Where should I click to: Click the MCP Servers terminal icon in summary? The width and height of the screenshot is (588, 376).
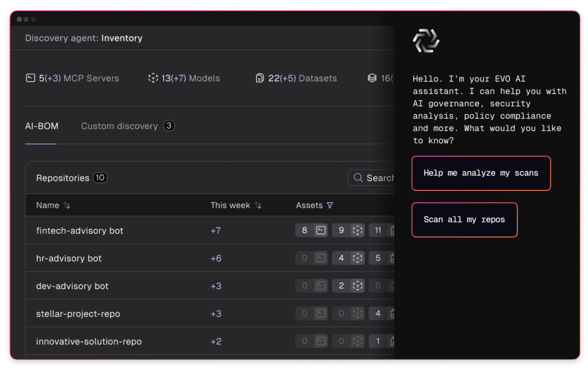[x=31, y=78]
